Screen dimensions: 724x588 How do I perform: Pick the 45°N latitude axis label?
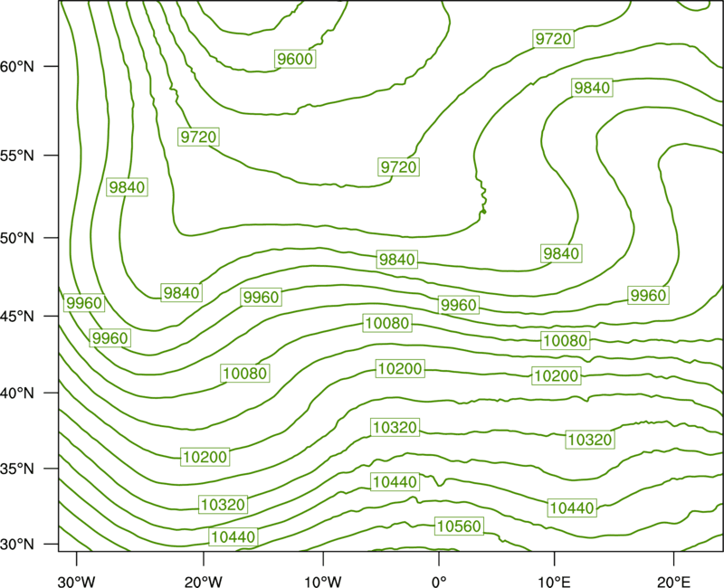coord(17,316)
